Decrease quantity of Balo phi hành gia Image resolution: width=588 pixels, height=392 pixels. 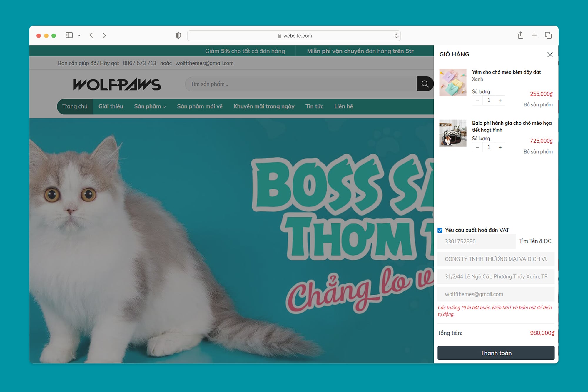[477, 147]
